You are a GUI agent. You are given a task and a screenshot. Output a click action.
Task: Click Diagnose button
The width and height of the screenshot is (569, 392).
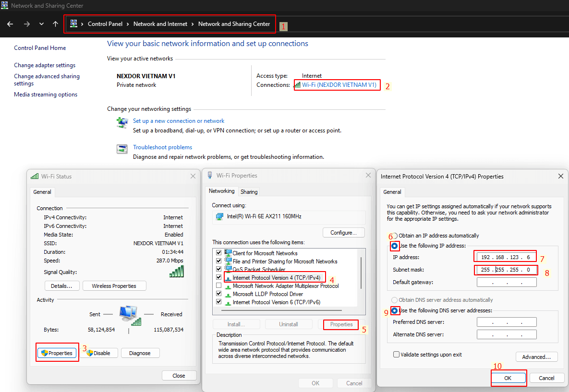click(140, 353)
